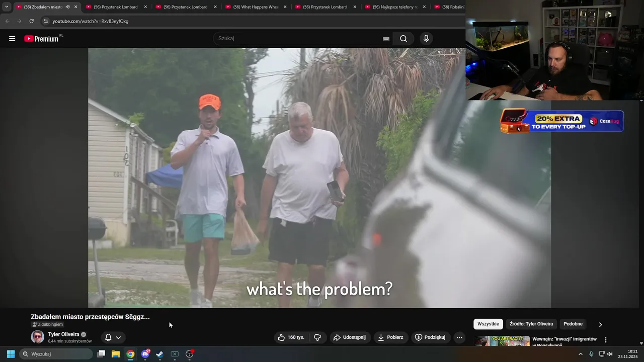Open the on-screen keyboard in search box
The image size is (644, 362).
point(386,39)
